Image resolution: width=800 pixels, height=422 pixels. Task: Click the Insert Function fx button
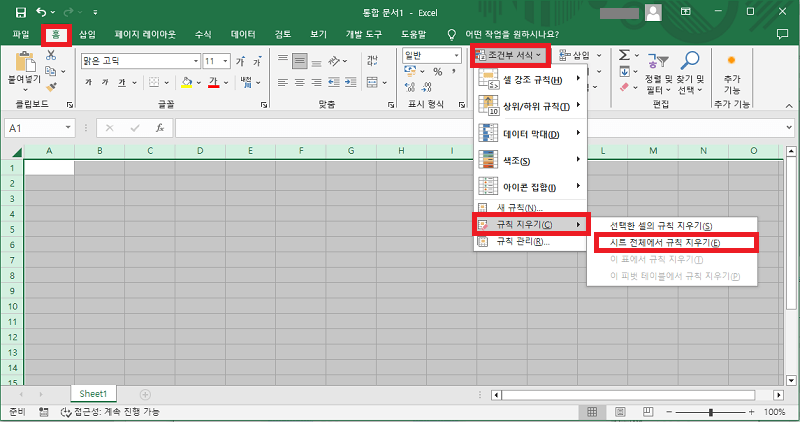(160, 128)
